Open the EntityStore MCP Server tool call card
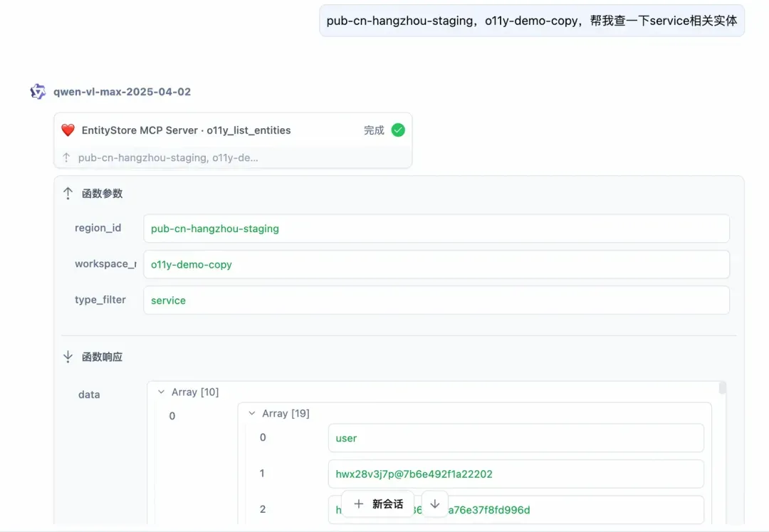 click(x=233, y=140)
